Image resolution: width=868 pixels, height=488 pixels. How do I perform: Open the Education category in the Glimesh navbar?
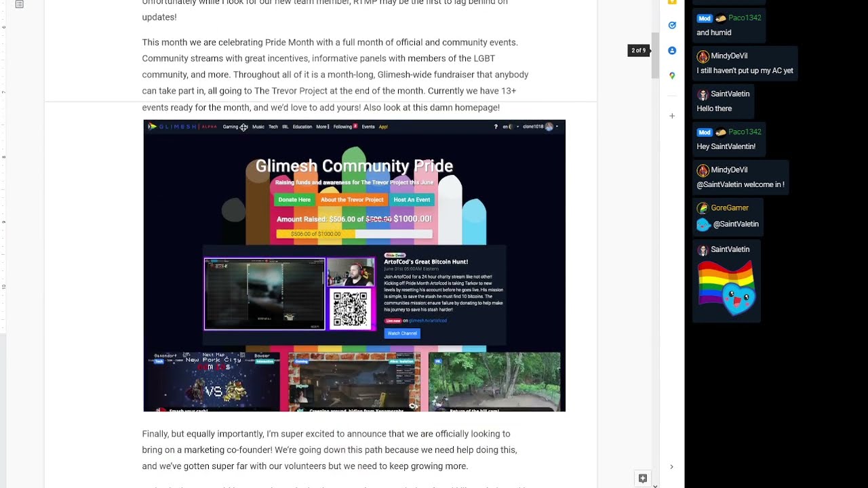click(302, 127)
